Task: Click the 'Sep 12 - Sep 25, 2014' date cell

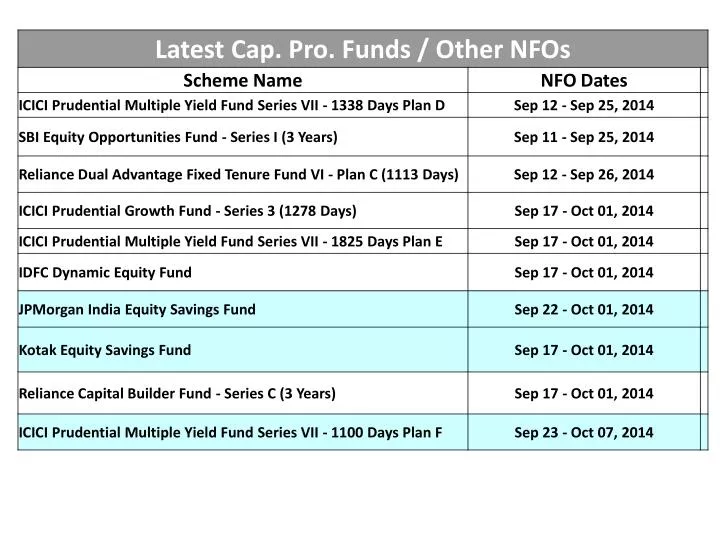Action: [584, 105]
